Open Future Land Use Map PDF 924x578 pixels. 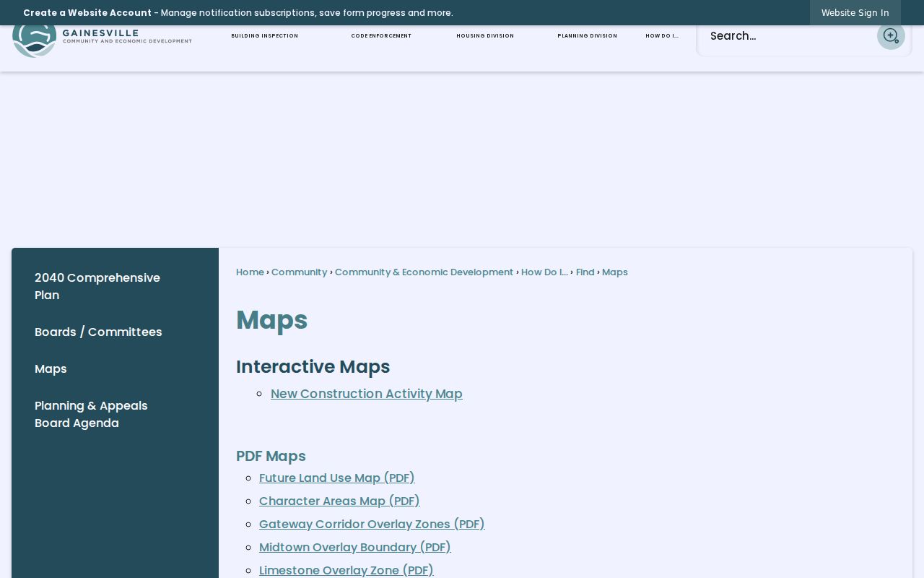[x=337, y=478]
